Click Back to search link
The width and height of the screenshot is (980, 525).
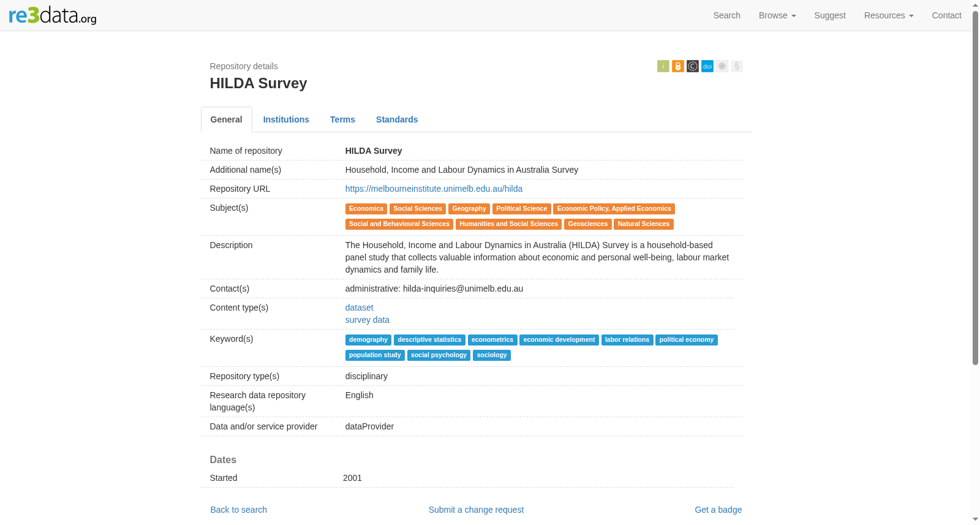tap(238, 510)
